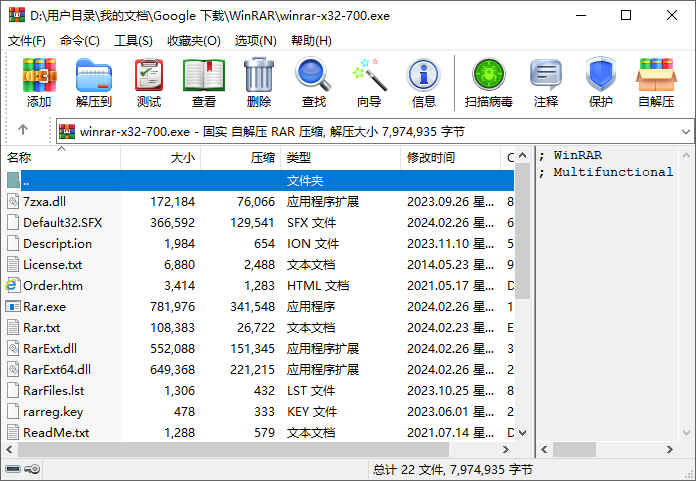
Task: Show archive 信息 (Info) icon
Action: 424,75
